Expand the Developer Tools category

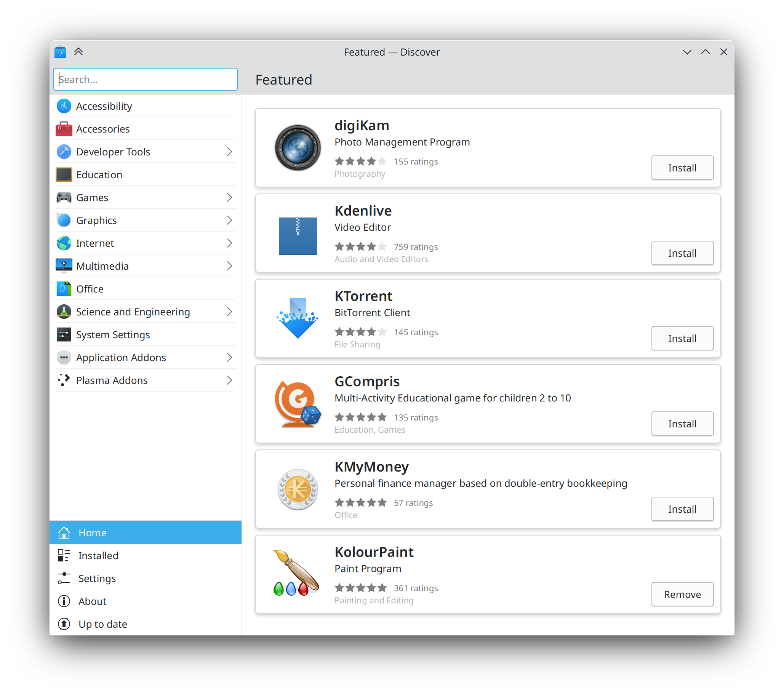[x=231, y=151]
